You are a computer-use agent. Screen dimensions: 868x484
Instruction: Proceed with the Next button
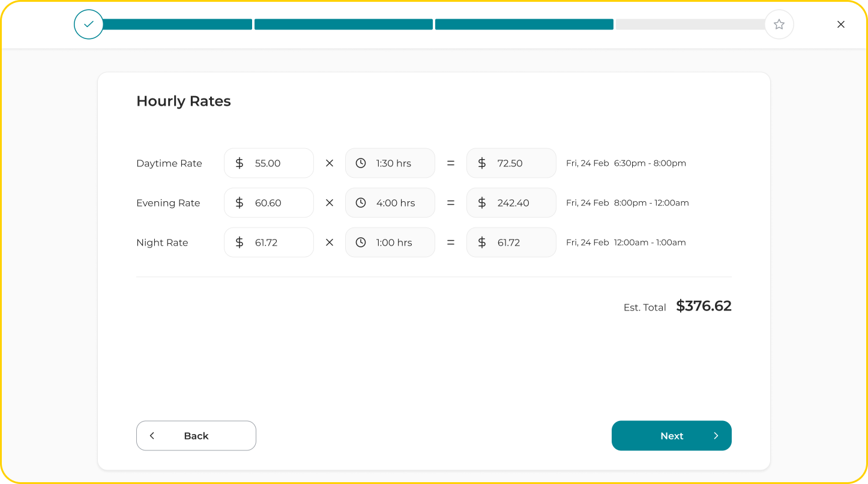(x=671, y=436)
